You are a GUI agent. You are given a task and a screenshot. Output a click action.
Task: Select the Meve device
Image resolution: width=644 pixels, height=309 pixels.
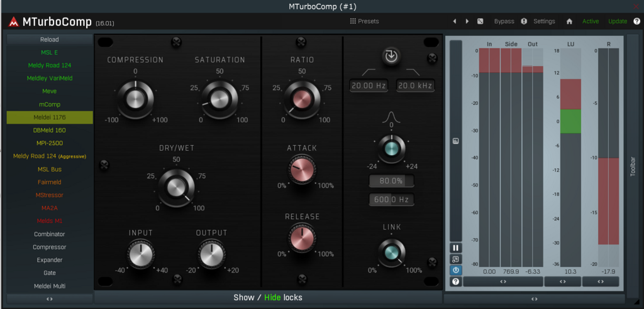[49, 91]
